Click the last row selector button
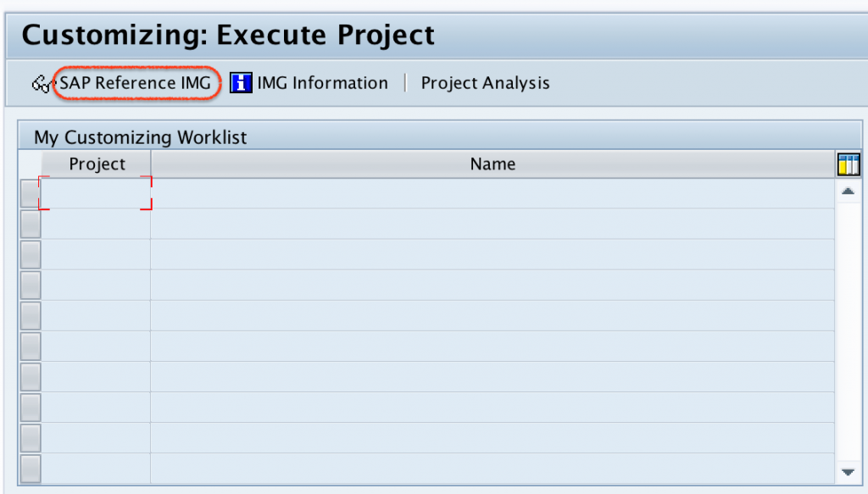The image size is (868, 494). pos(28,467)
